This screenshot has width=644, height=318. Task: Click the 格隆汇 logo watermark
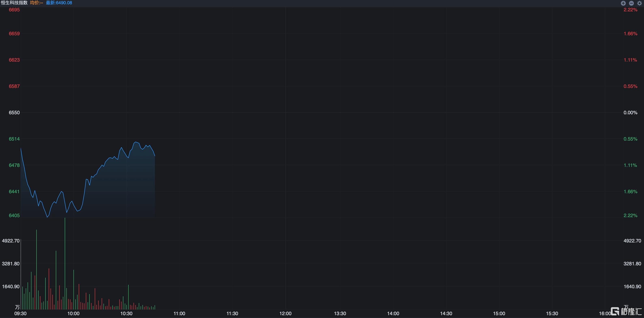coord(626,311)
